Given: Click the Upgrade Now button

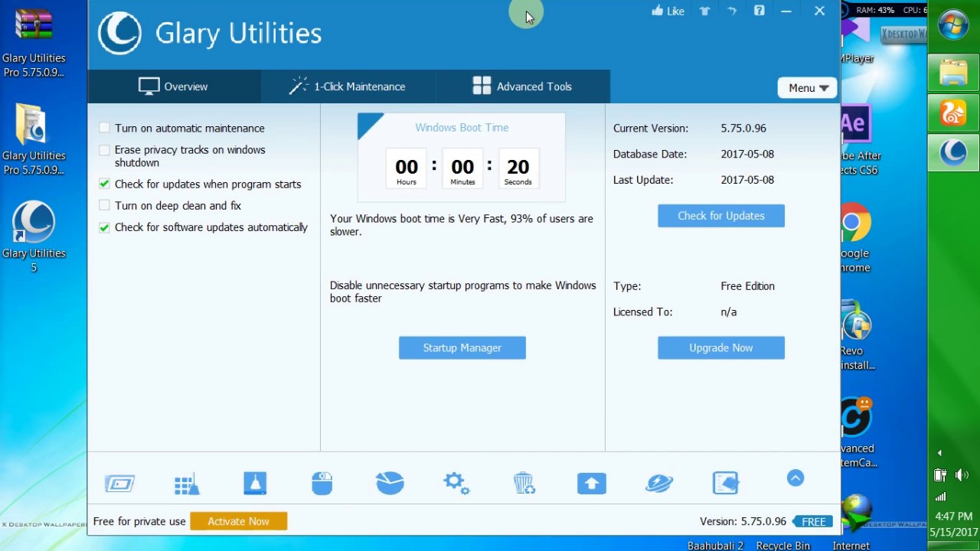Looking at the screenshot, I should click(x=721, y=347).
